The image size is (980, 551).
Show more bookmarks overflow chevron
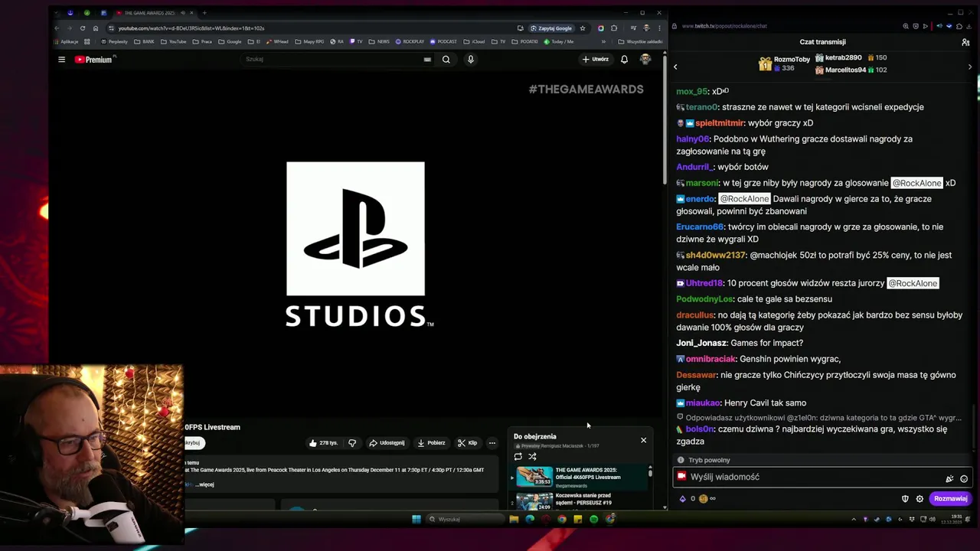[603, 42]
